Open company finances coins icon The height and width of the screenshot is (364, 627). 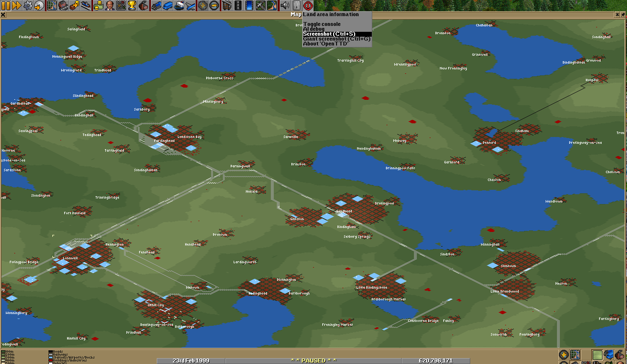pyautogui.click(x=98, y=5)
